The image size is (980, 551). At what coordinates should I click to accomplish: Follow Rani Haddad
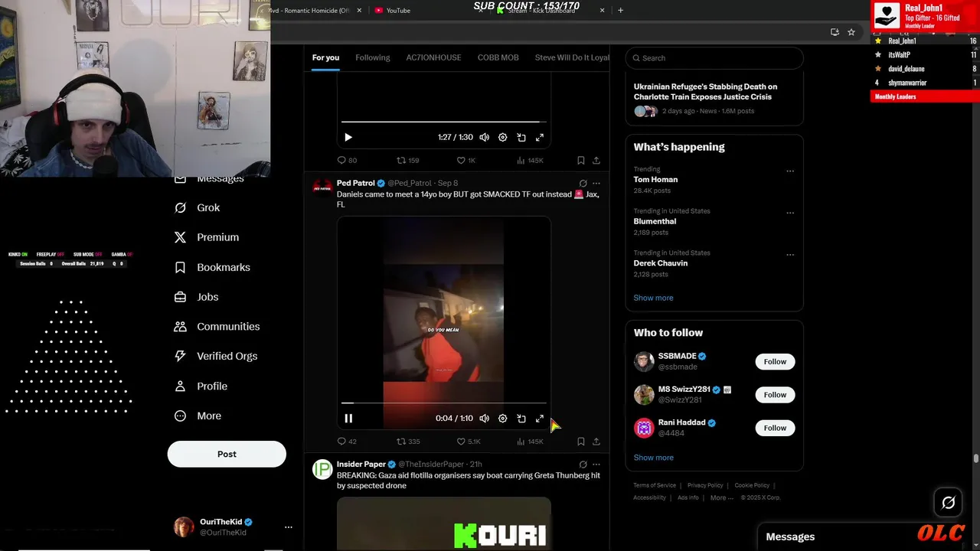(775, 428)
